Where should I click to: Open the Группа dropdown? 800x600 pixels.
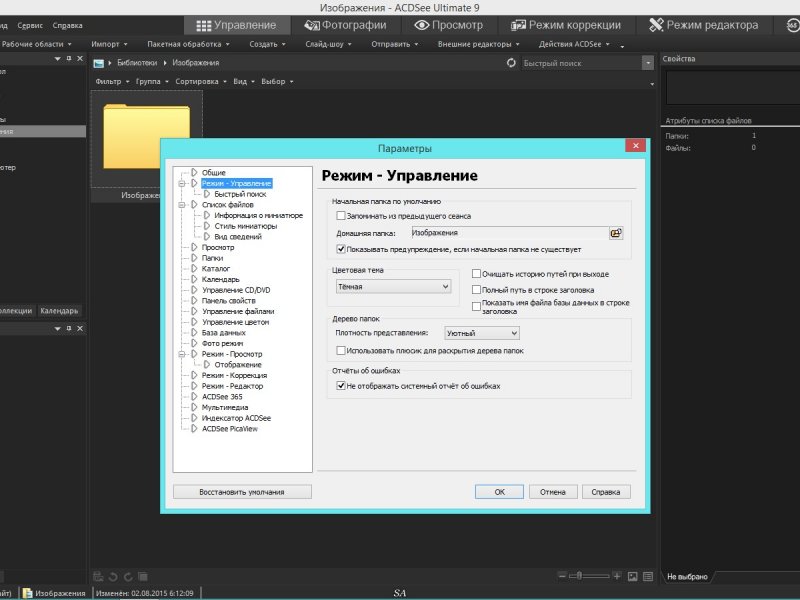coord(152,82)
